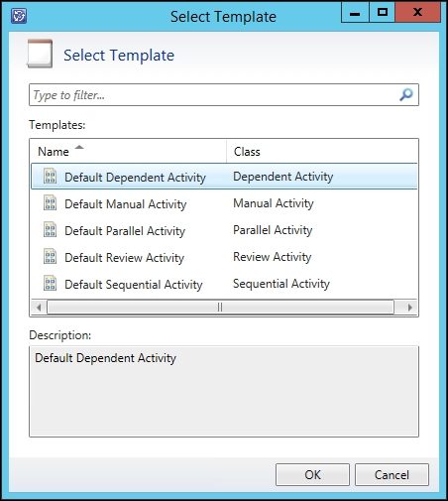Sort templates by Class column header
This screenshot has height=501, width=448.
(322, 152)
